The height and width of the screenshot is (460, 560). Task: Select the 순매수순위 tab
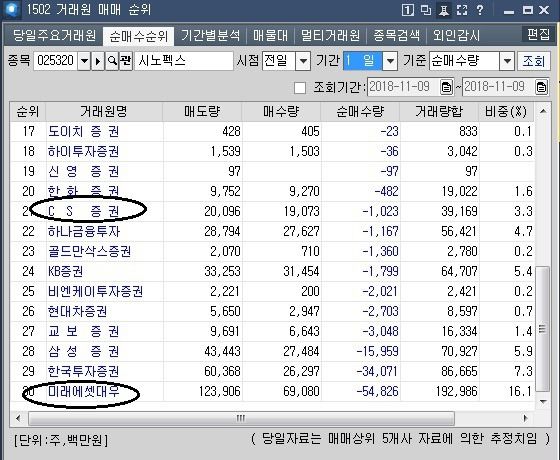coord(138,36)
